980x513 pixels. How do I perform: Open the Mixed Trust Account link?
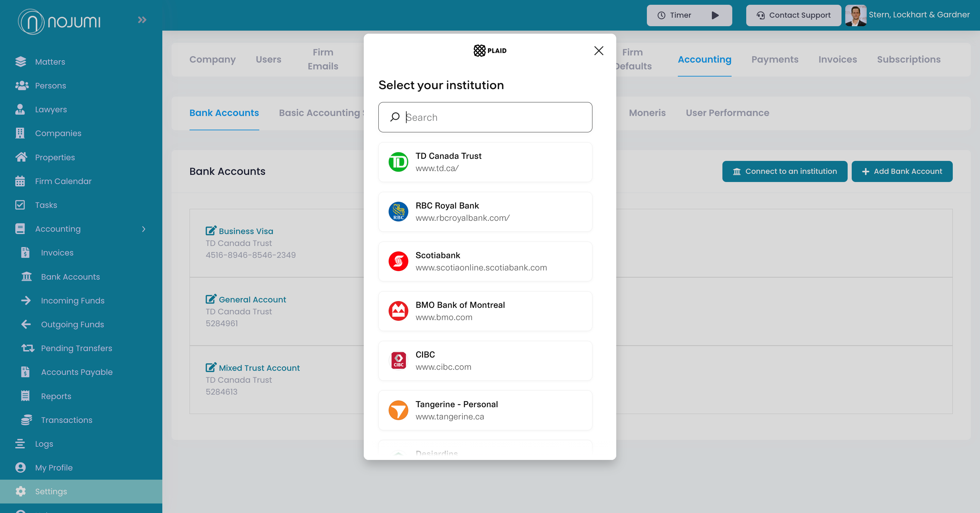[259, 368]
